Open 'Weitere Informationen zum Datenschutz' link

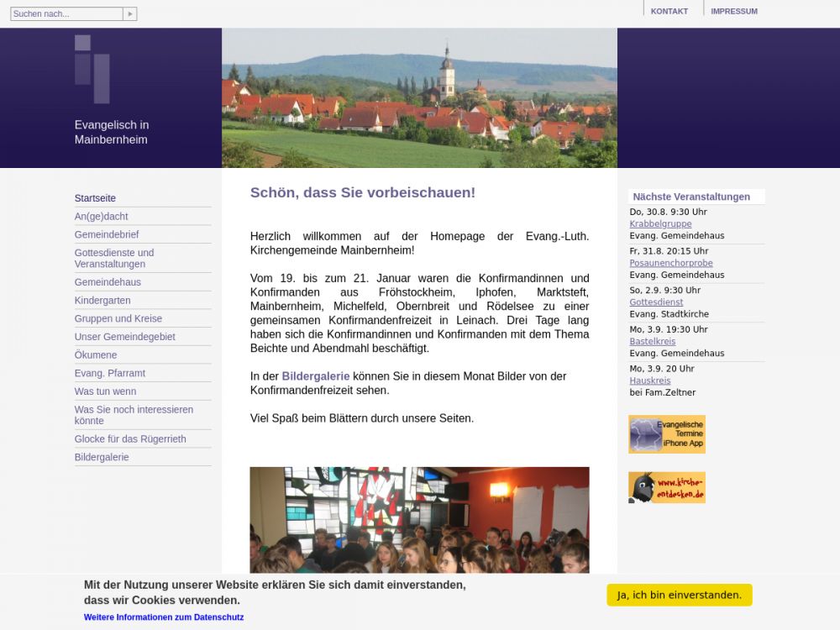164,617
